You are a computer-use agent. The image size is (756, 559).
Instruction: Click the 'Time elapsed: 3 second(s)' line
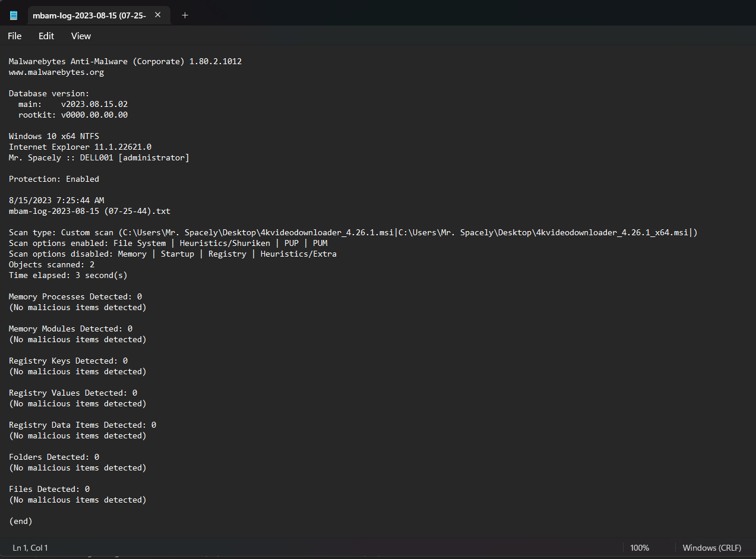tap(68, 275)
